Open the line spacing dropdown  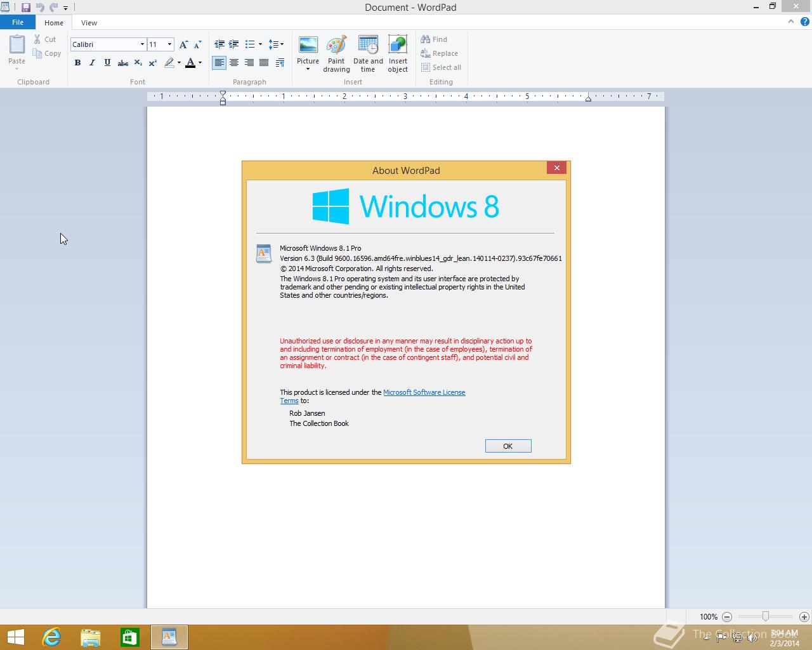coord(276,44)
